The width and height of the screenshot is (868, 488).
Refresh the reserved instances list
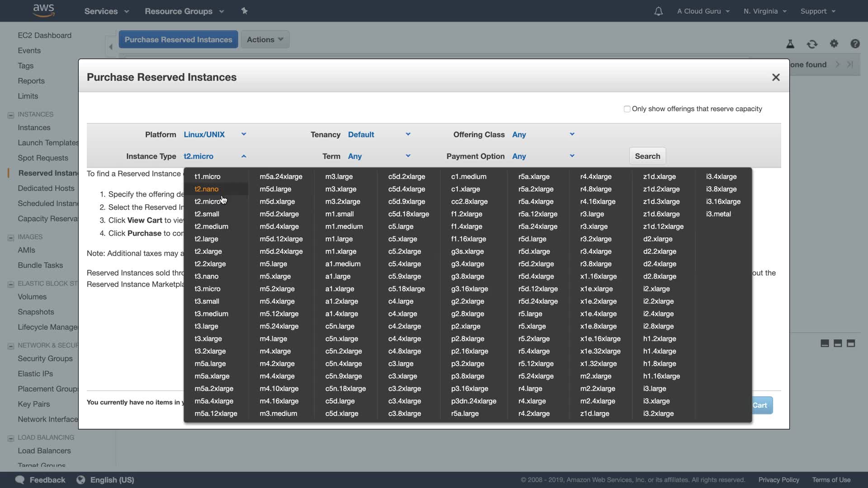point(812,44)
